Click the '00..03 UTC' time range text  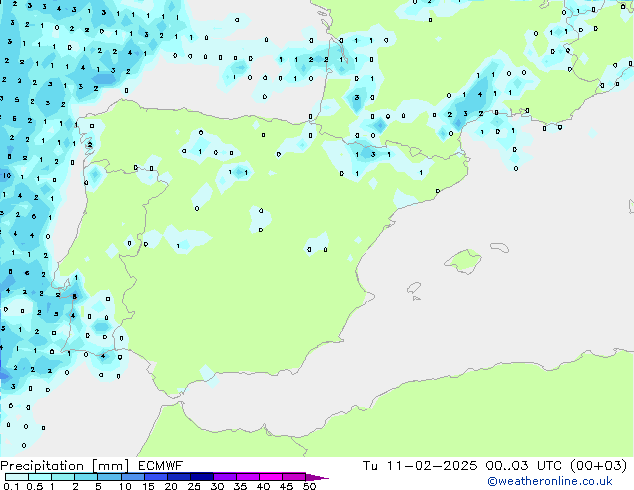point(524,466)
